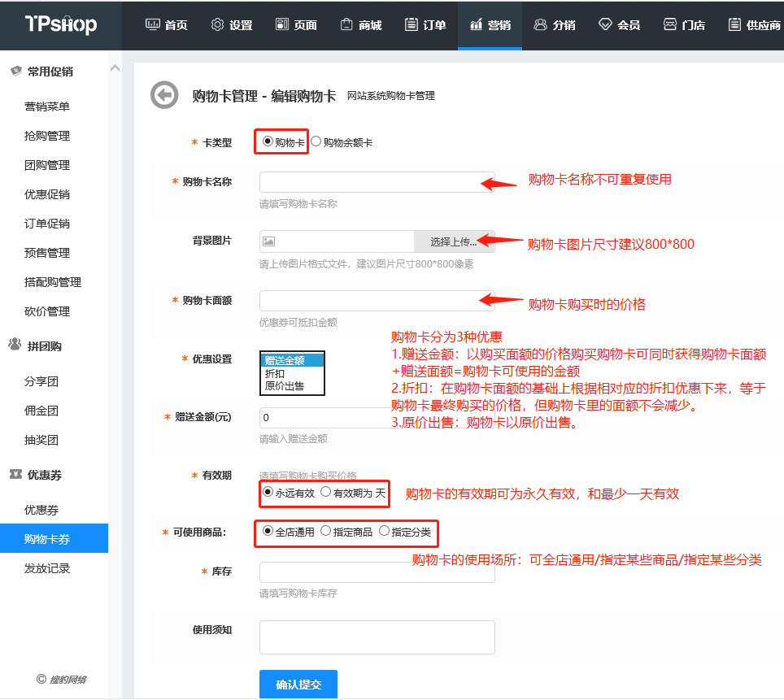Open the 设置 gear icon in top navigation
The height and width of the screenshot is (700, 784).
tap(217, 24)
